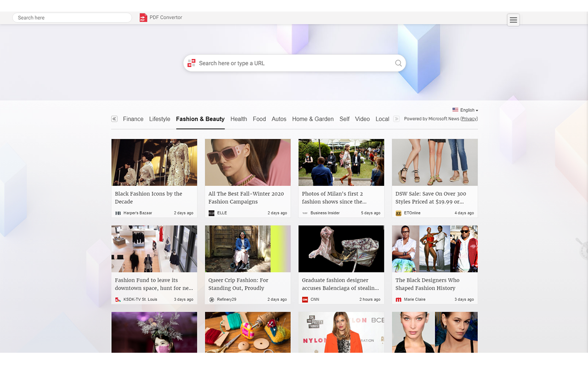Click the Harper's Bazaar source icon
The image size is (588, 368).
click(118, 213)
